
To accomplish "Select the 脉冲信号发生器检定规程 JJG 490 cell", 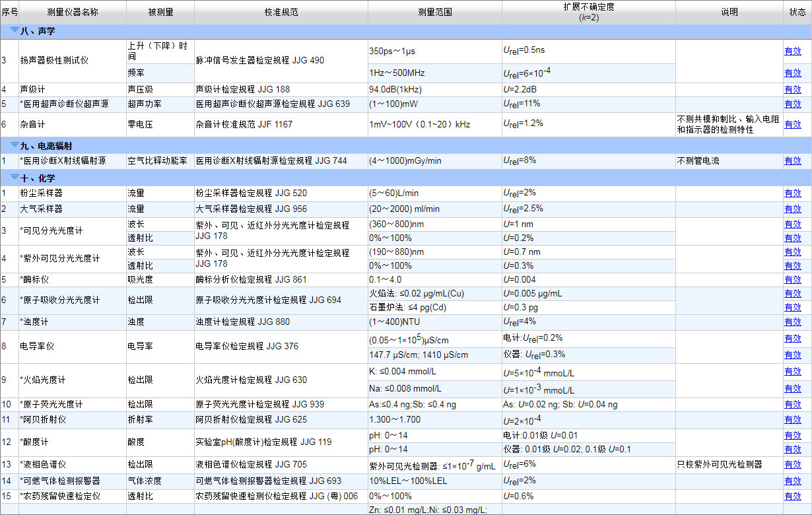I will click(281, 61).
